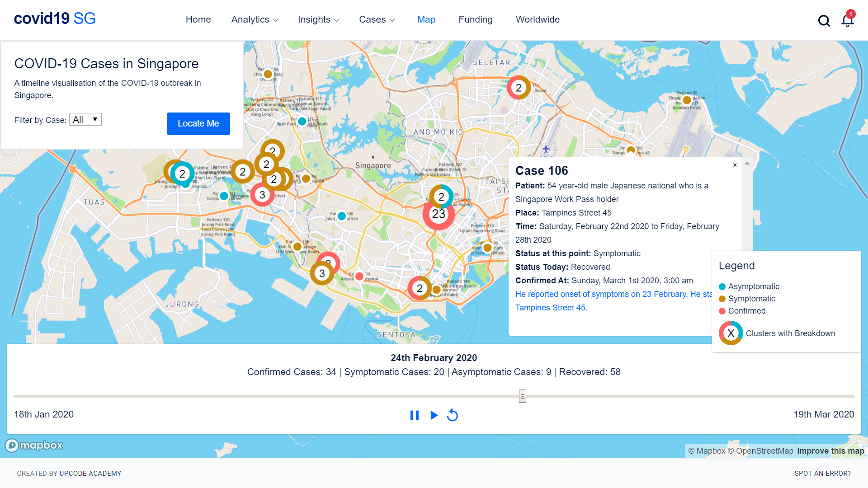Go to the Funding page
Screen dimensions: 868x488
(476, 19)
